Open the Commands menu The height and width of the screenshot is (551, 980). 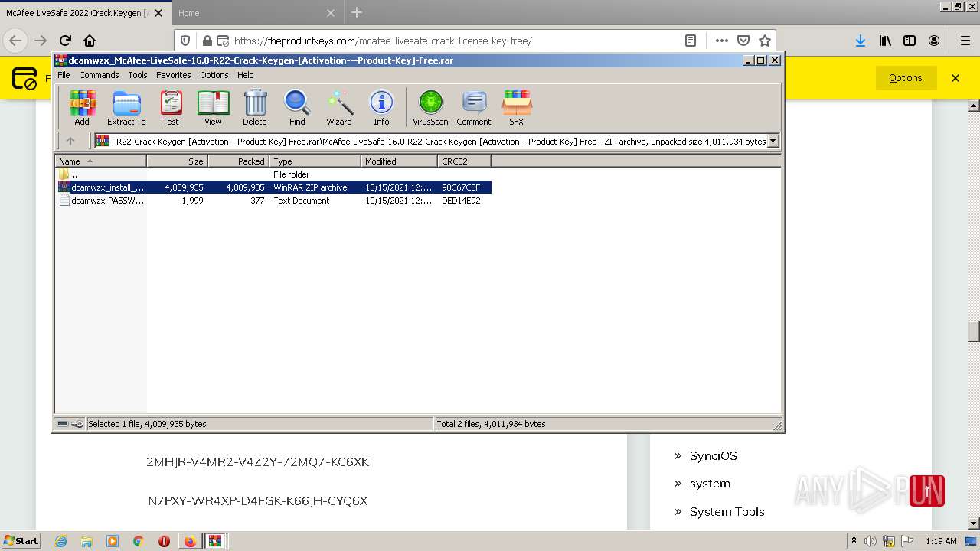pyautogui.click(x=99, y=75)
